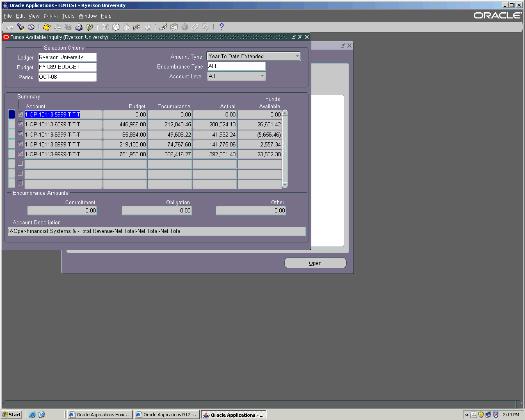Open the View menu
The width and height of the screenshot is (525, 420).
(x=34, y=16)
